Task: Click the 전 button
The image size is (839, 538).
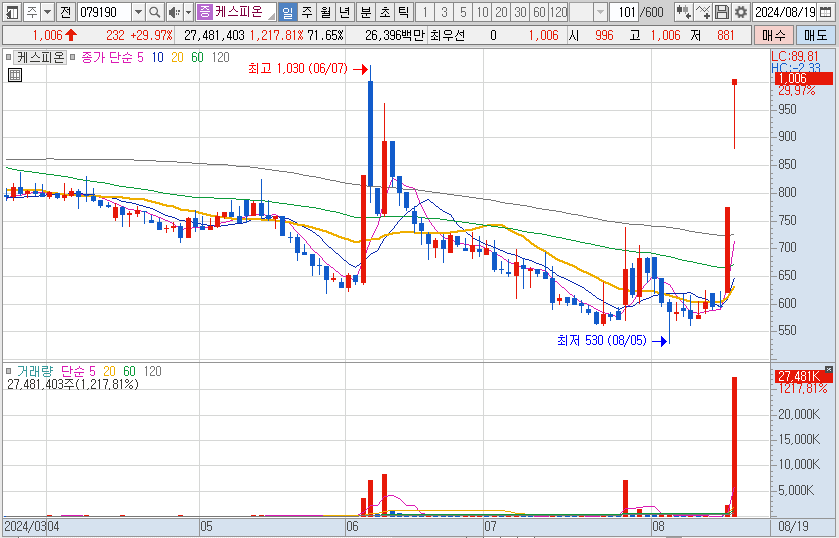Action: pos(65,11)
